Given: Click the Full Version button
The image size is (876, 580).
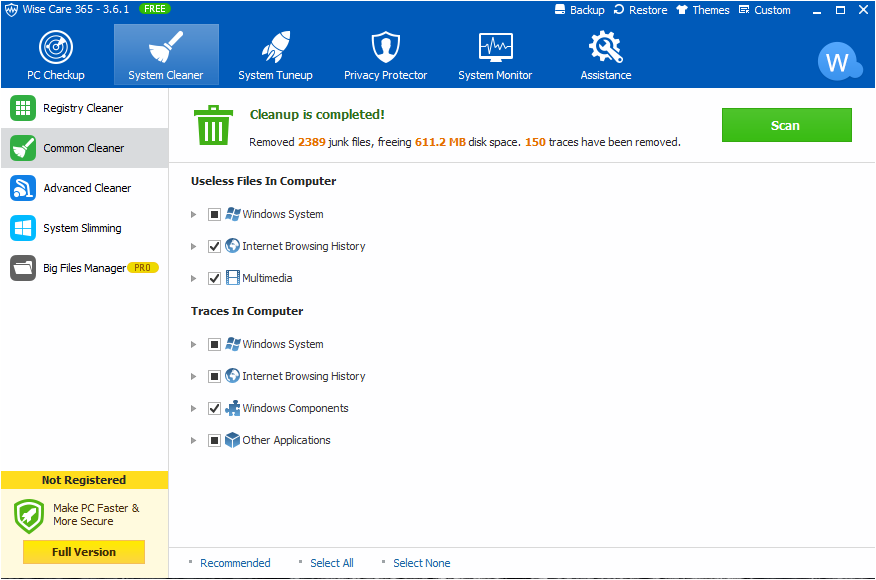Looking at the screenshot, I should (x=84, y=552).
